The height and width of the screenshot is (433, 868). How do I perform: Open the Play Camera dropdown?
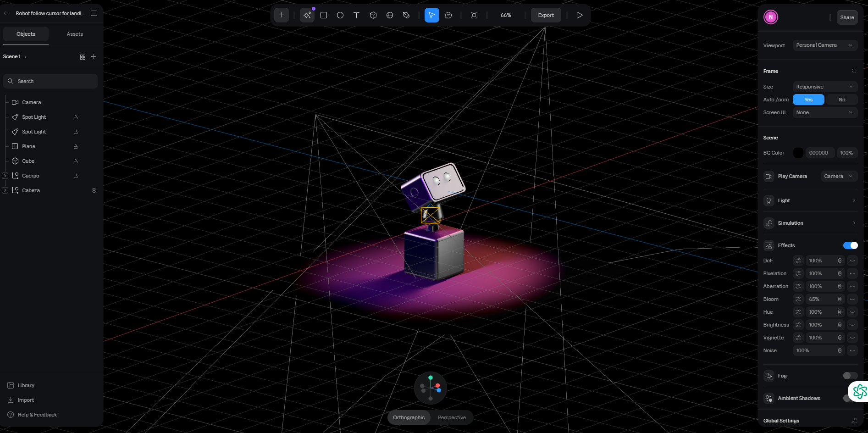(x=839, y=176)
